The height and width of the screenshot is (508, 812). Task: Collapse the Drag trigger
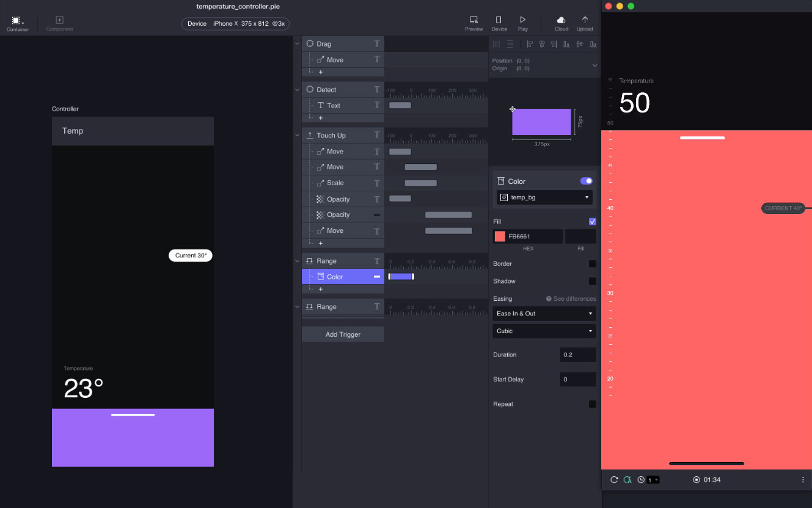click(x=298, y=43)
